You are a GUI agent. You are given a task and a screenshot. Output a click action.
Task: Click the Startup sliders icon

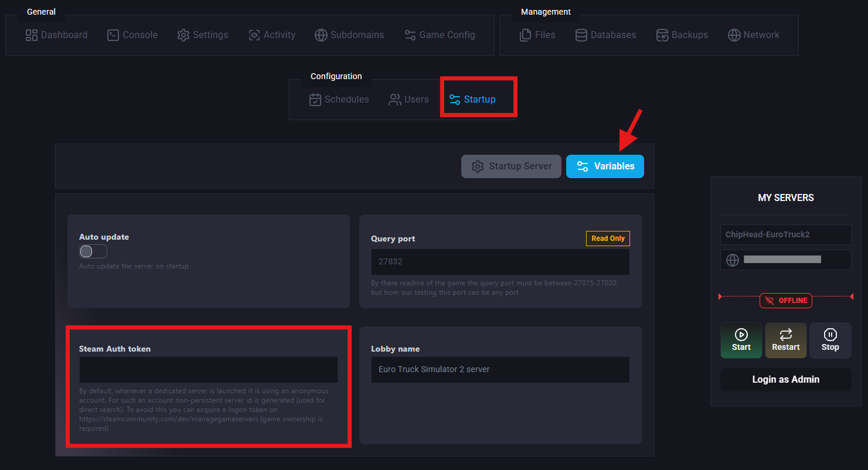455,100
